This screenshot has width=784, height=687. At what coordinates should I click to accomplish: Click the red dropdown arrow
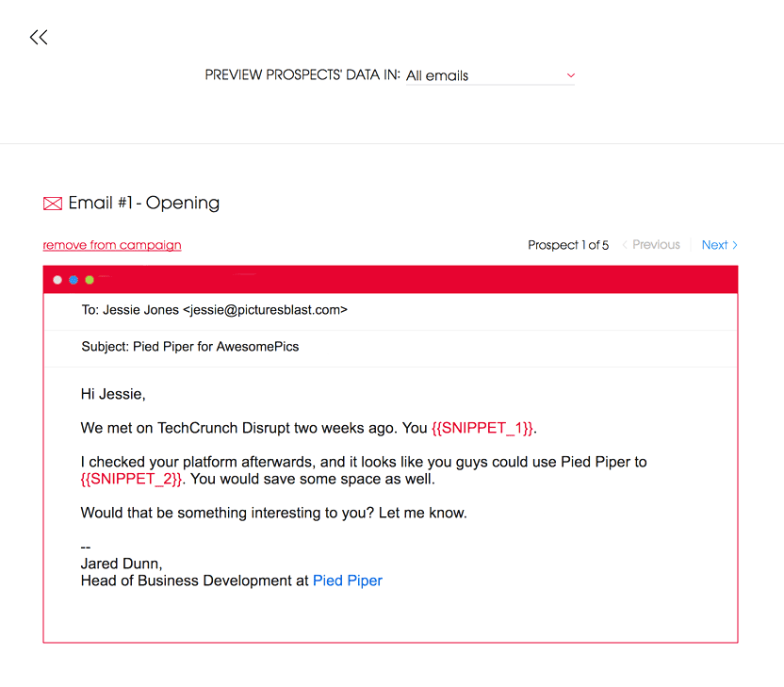pyautogui.click(x=570, y=75)
